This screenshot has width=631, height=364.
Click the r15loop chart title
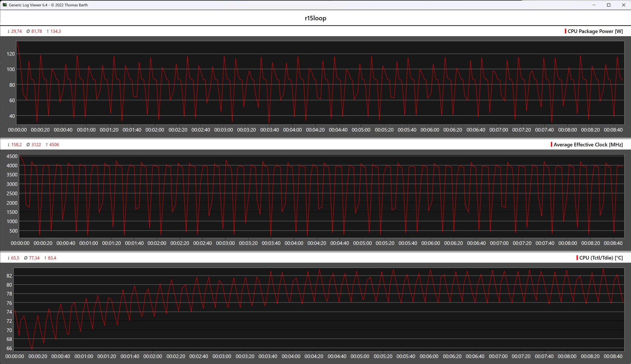click(x=315, y=18)
